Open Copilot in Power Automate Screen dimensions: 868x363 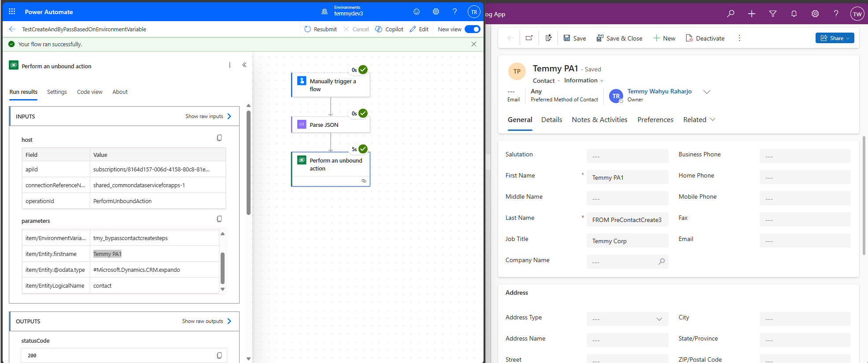click(389, 29)
